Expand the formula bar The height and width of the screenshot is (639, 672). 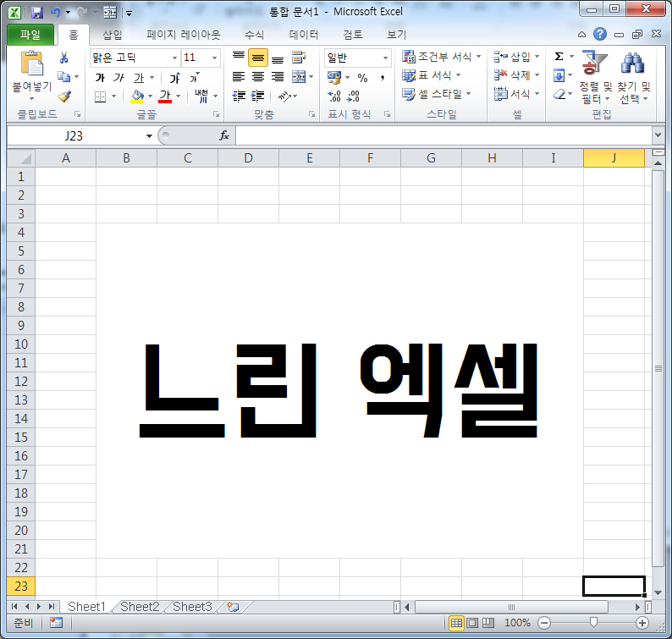tap(658, 135)
